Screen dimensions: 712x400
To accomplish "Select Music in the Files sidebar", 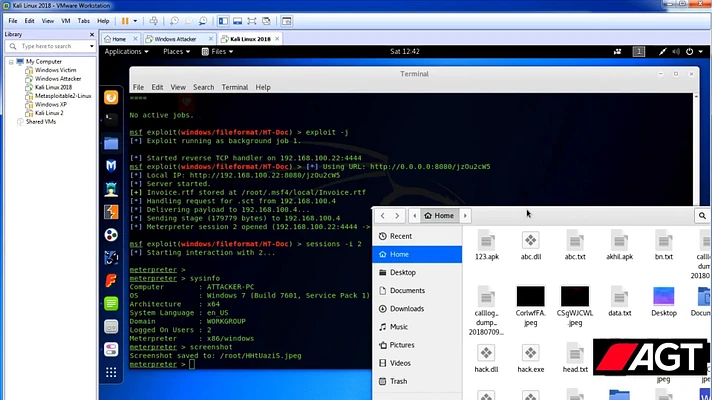I will click(417, 327).
